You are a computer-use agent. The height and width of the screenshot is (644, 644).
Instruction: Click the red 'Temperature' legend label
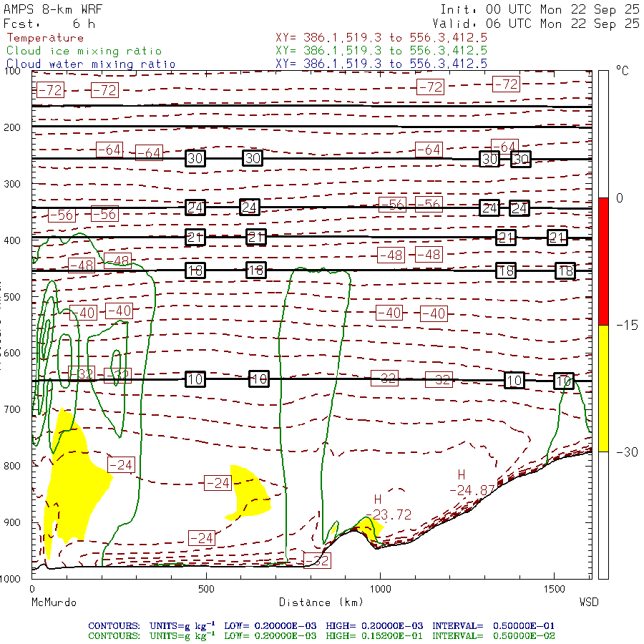pos(45,38)
